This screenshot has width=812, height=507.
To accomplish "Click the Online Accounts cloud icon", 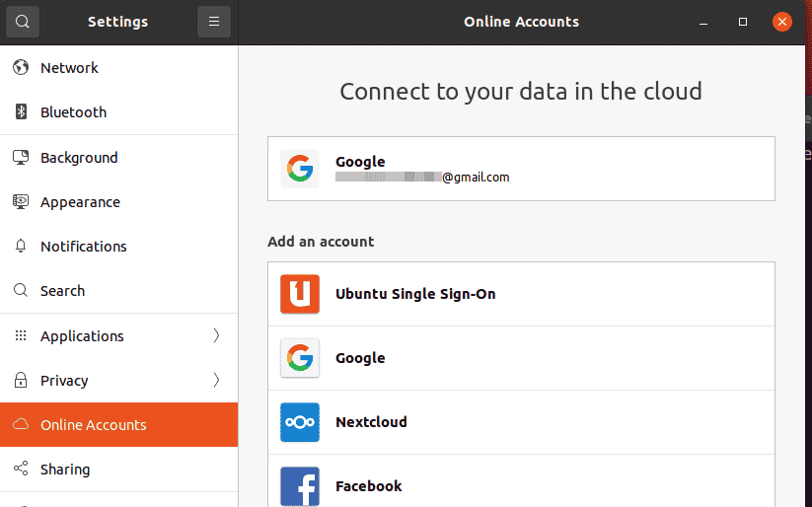I will (x=21, y=425).
